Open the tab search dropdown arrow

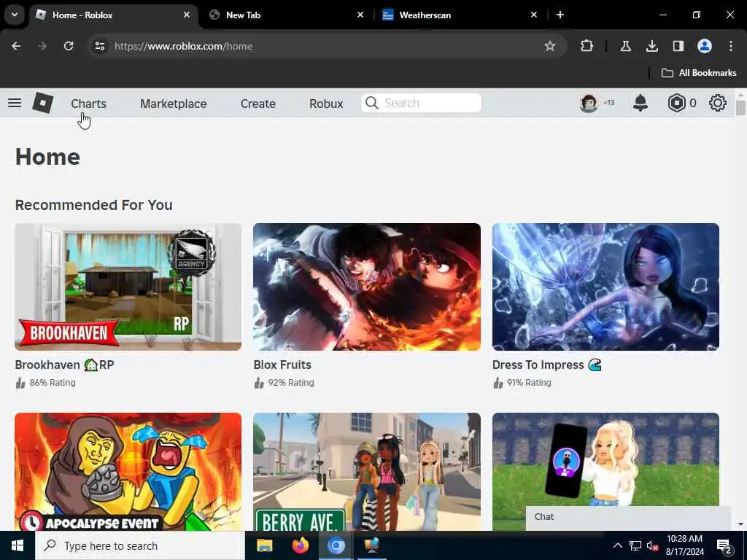15,15
